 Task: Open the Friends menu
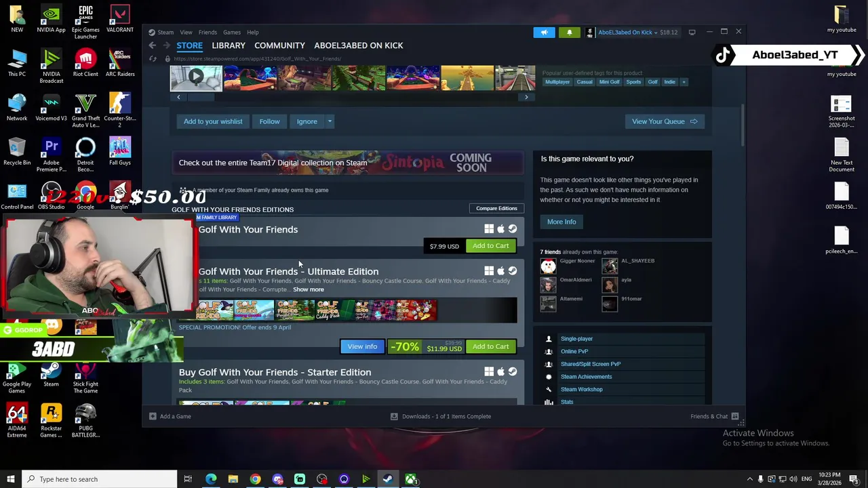(208, 32)
